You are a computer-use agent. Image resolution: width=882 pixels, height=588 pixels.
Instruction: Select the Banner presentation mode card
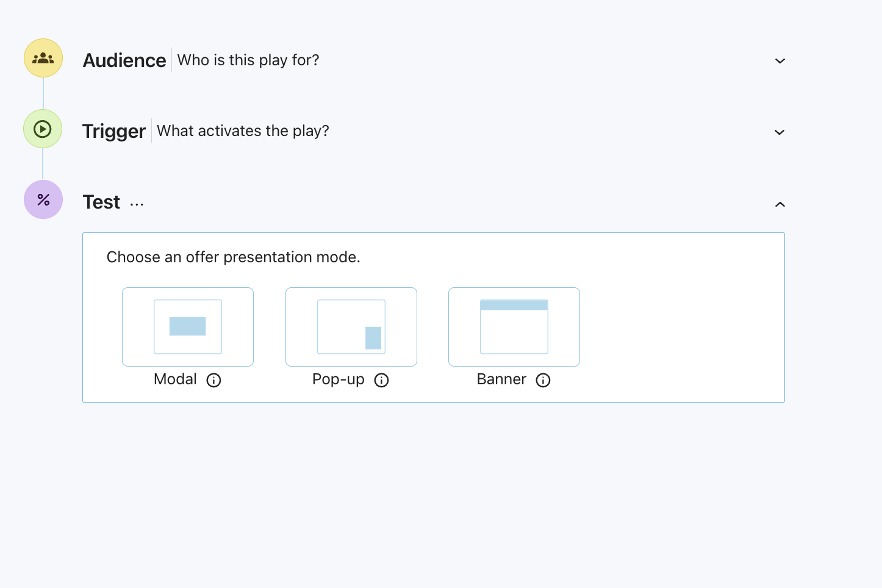tap(514, 327)
